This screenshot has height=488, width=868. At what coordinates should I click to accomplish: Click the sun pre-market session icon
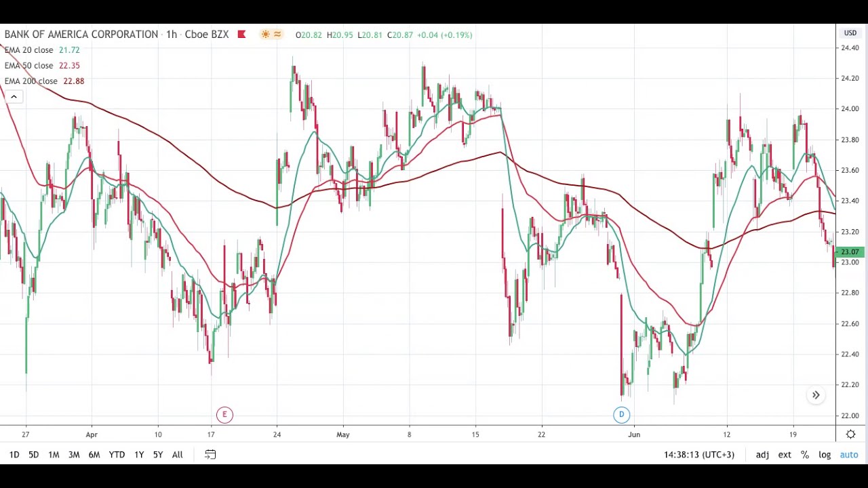point(265,35)
